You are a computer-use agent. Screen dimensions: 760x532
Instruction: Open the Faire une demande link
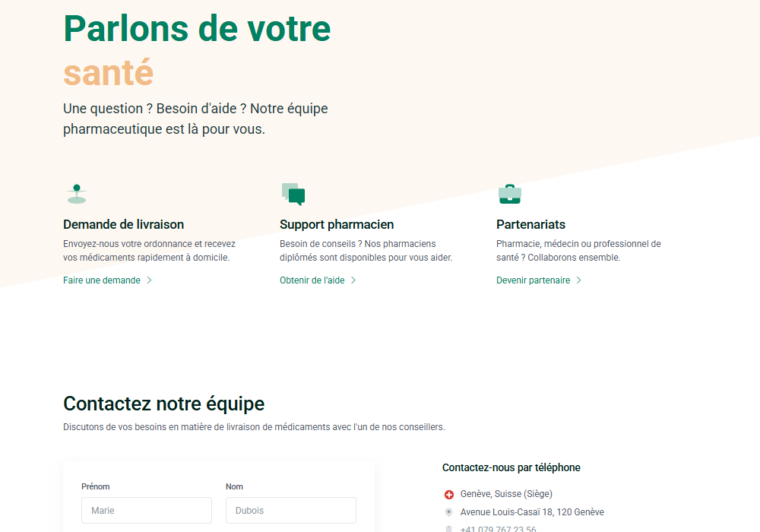(102, 280)
